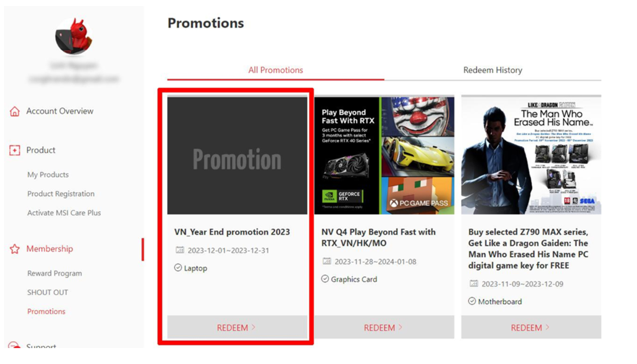Select the All Promotions tab
This screenshot has width=637, height=364.
click(x=276, y=70)
